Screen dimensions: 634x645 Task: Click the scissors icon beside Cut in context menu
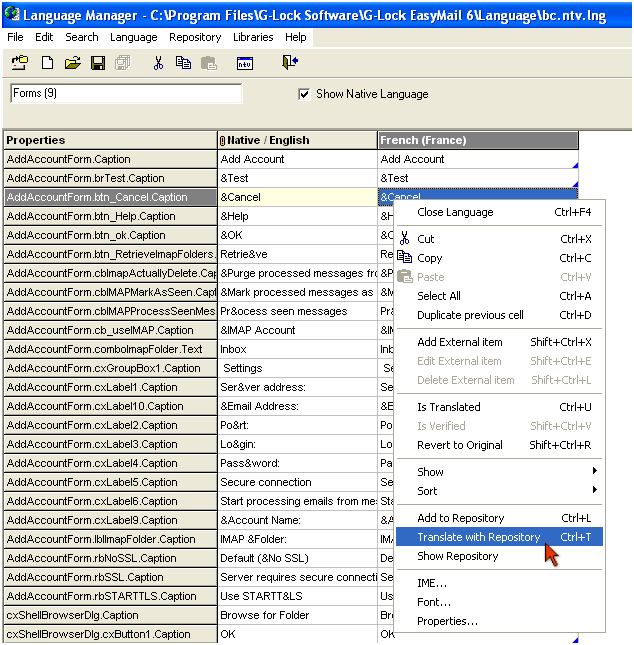(x=405, y=238)
